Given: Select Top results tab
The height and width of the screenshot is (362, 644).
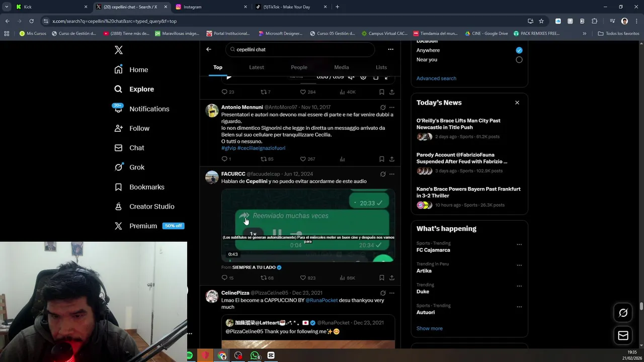Looking at the screenshot, I should coord(218,67).
